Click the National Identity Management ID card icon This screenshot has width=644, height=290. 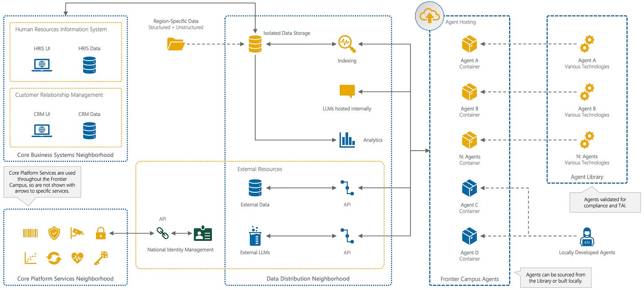[203, 233]
